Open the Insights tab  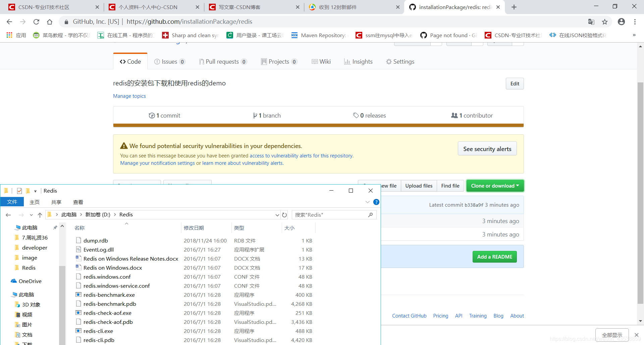[358, 62]
